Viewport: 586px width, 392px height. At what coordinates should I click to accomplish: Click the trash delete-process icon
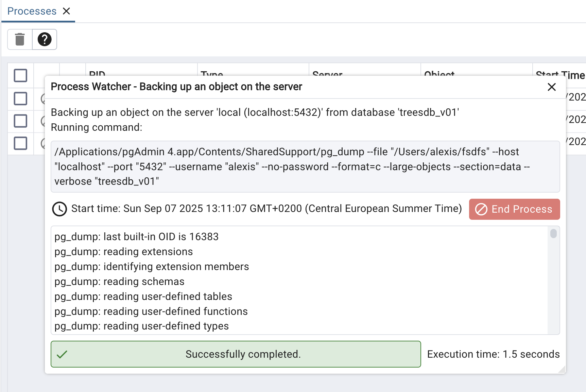pyautogui.click(x=20, y=39)
